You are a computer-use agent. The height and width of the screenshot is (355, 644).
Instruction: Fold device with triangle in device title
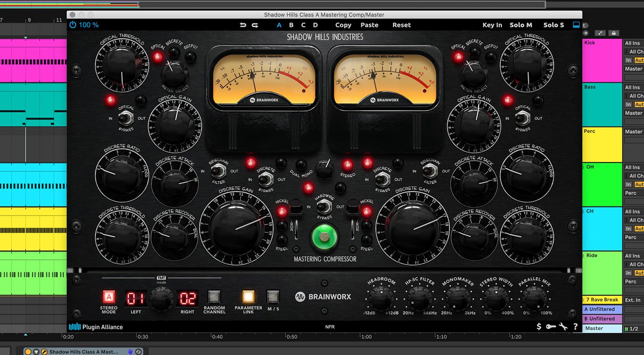pyautogui.click(x=36, y=352)
